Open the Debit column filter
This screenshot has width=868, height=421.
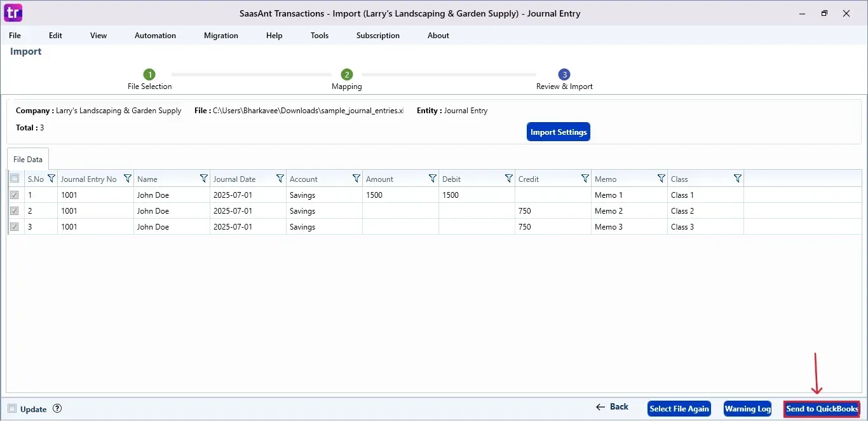click(509, 179)
